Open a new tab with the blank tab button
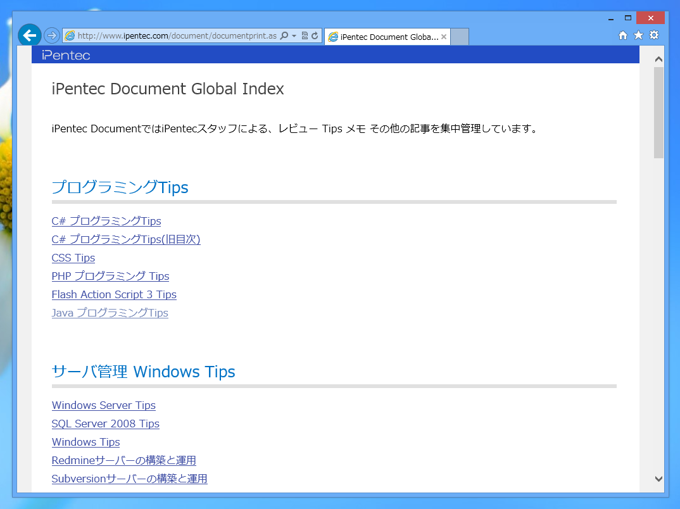This screenshot has height=509, width=680. [x=460, y=37]
